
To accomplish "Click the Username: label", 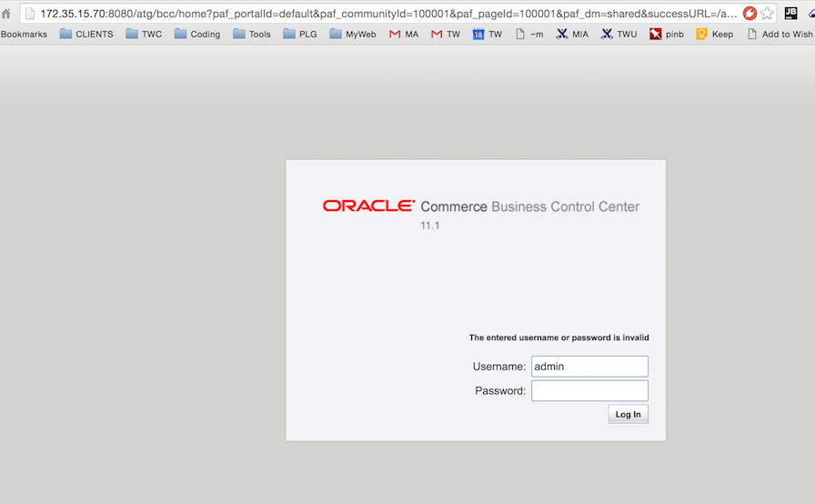I will click(x=499, y=367).
